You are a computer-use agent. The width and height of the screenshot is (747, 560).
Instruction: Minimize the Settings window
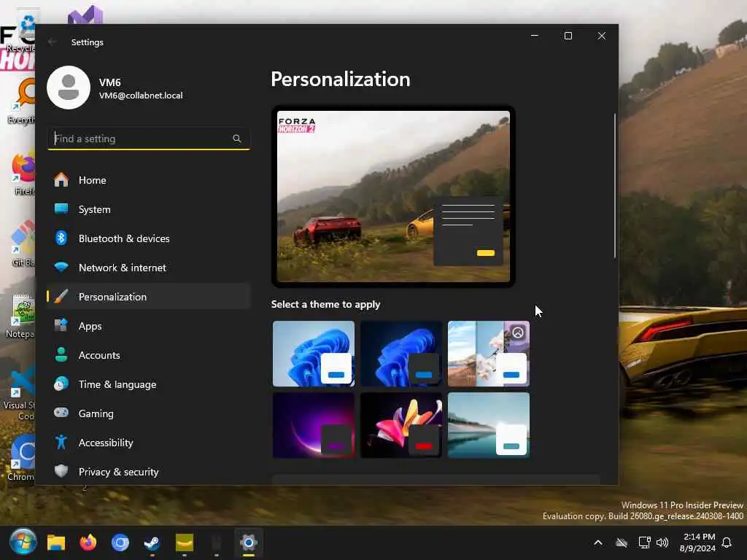point(535,36)
